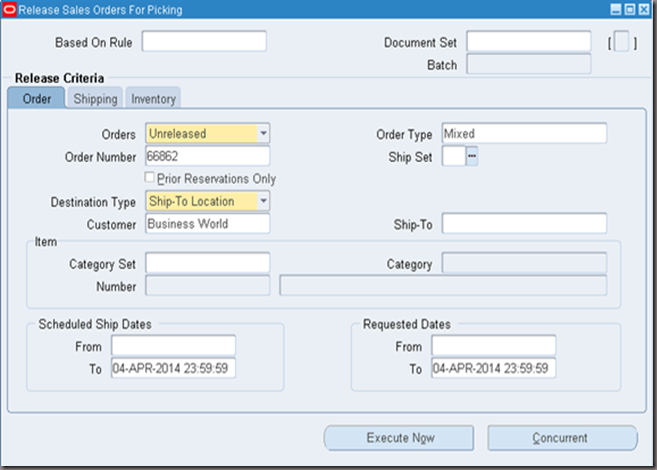This screenshot has width=657, height=470.
Task: Enable Prior Reservations Only checkbox
Action: coord(150,177)
